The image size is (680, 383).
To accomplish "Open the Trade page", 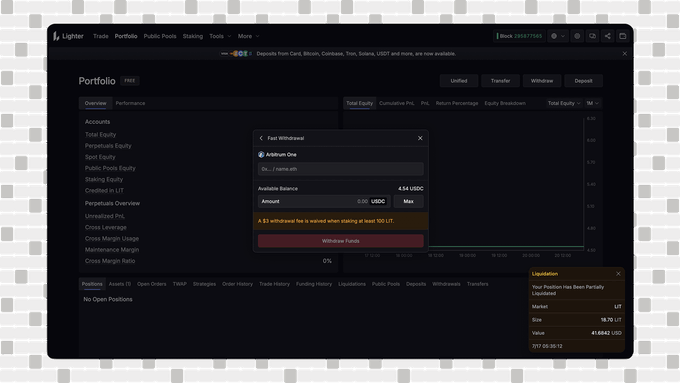I will click(101, 36).
